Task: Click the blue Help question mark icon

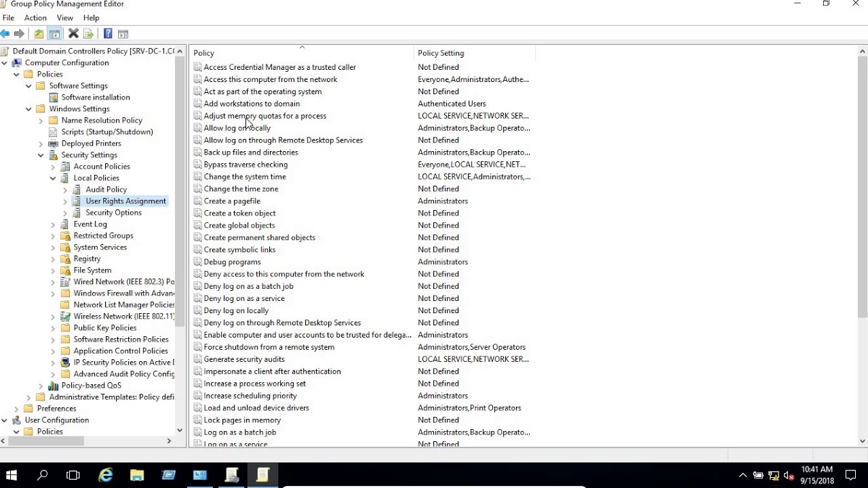Action: 108,34
